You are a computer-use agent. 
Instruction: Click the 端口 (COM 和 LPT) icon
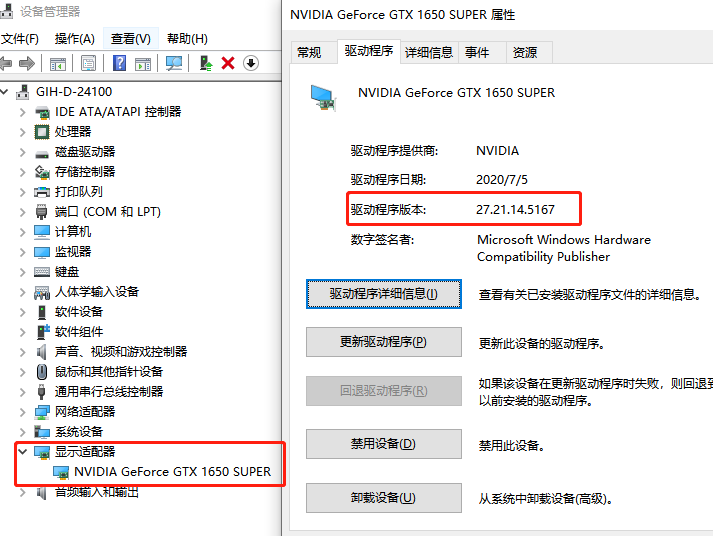pos(41,212)
